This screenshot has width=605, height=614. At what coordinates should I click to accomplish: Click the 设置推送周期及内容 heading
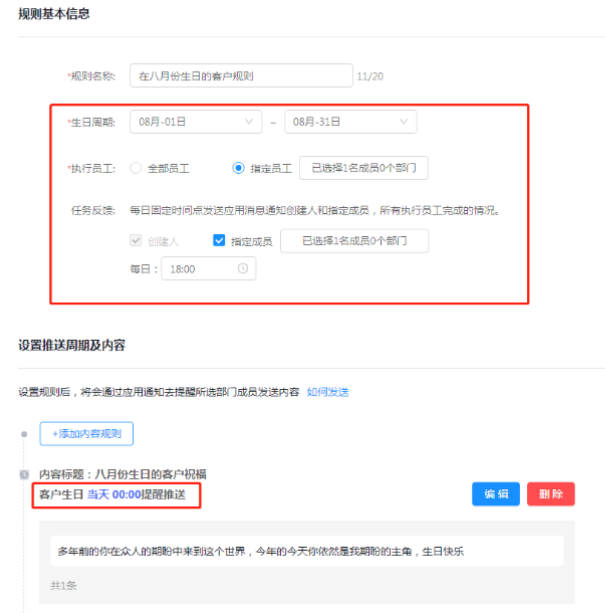[x=72, y=345]
